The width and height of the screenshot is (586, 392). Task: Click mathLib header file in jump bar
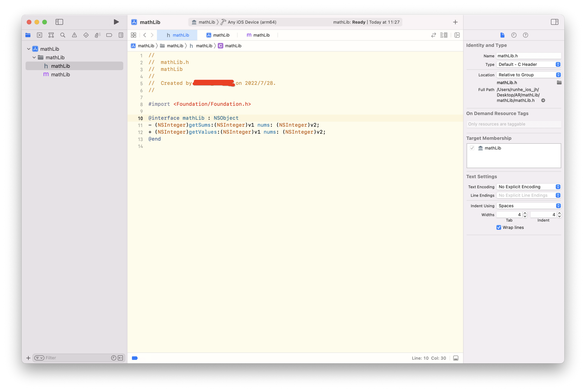(x=201, y=46)
